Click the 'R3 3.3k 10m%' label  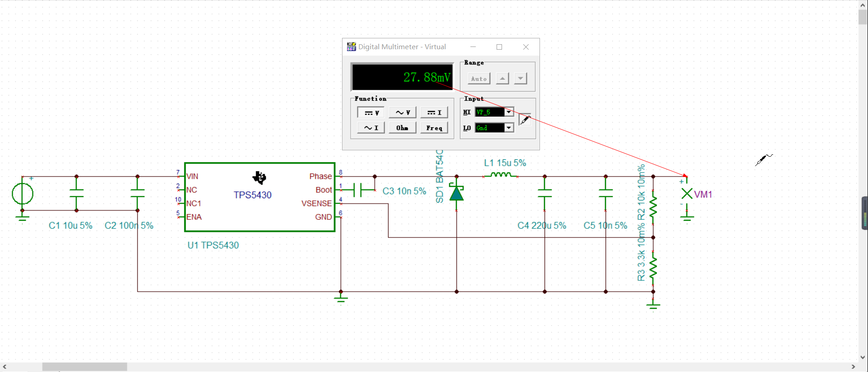[641, 253]
